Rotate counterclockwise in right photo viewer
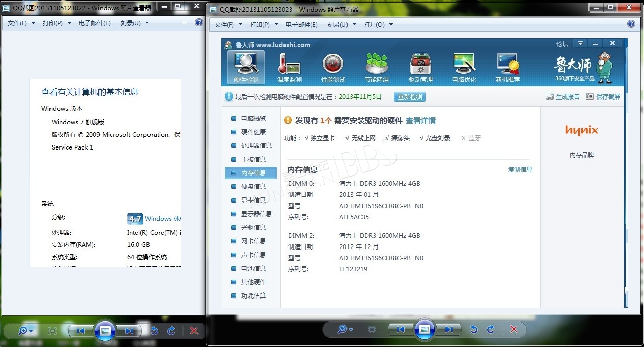The image size is (644, 347). tap(474, 329)
